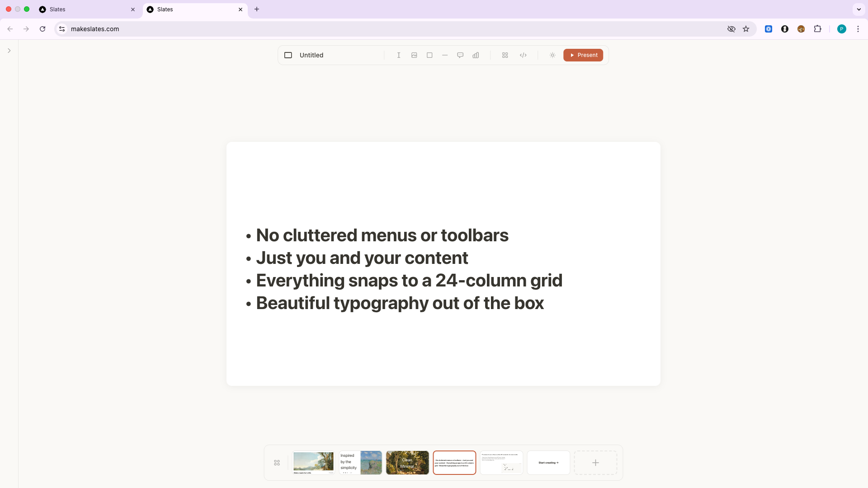The image size is (868, 488).
Task: Insert an image using the image icon
Action: coord(414,55)
